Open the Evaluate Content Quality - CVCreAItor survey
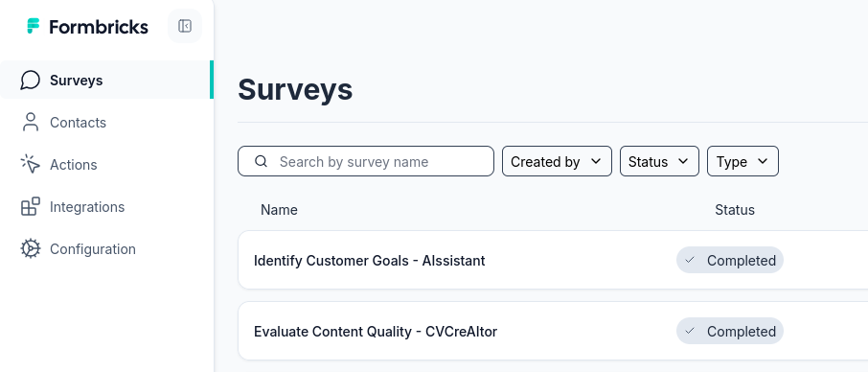The image size is (868, 372). pos(376,331)
